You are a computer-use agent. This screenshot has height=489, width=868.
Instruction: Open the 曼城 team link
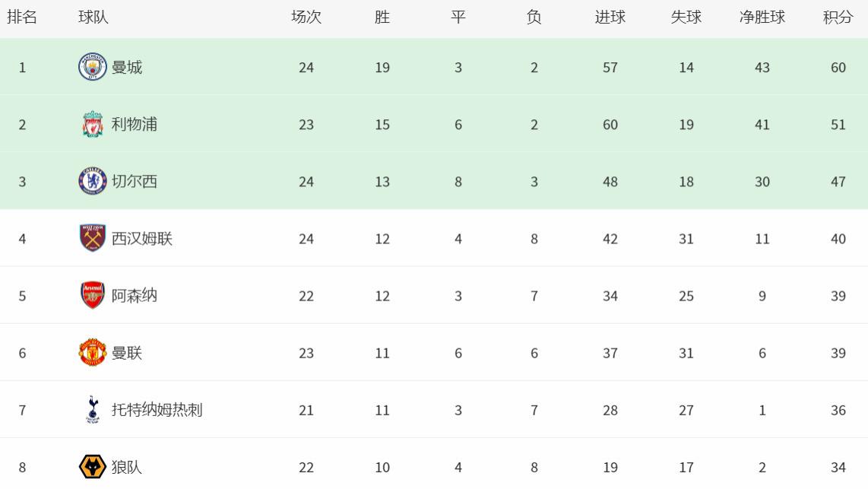(127, 68)
